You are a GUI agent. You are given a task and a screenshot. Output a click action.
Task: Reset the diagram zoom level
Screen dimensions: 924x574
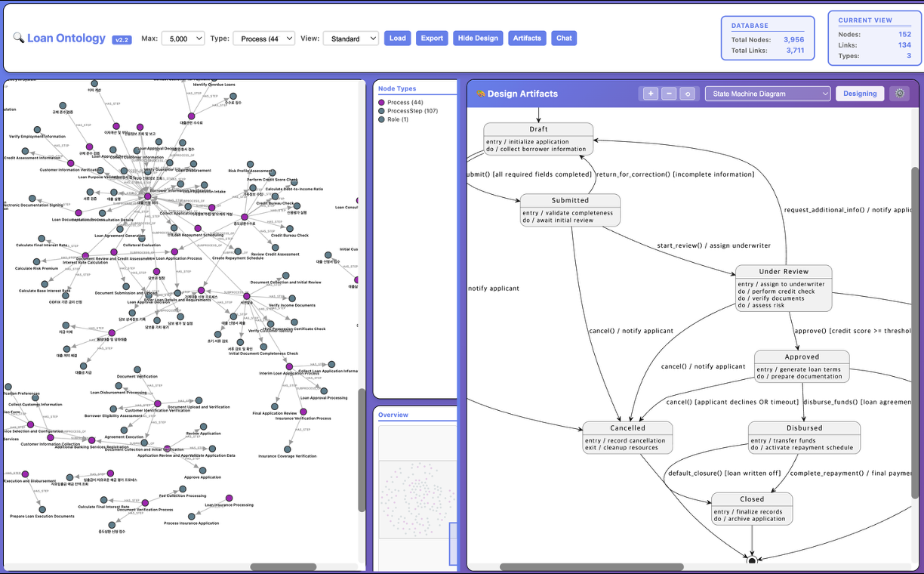coord(687,94)
